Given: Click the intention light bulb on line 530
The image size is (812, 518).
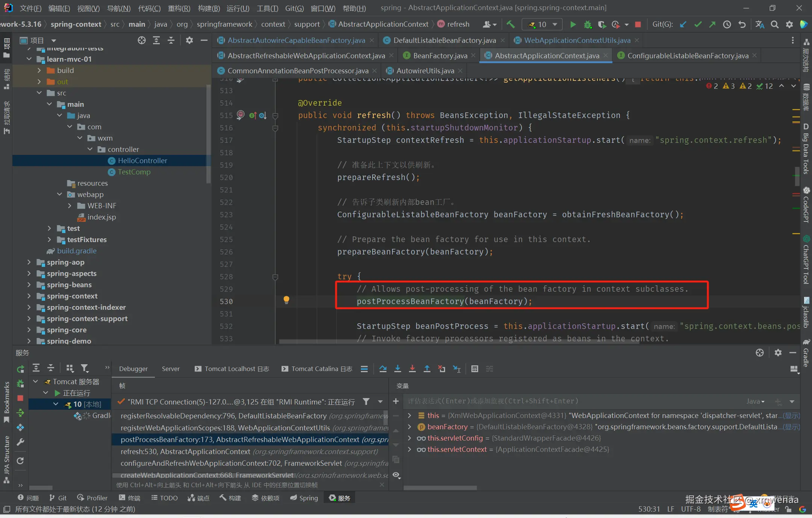Looking at the screenshot, I should tap(286, 300).
